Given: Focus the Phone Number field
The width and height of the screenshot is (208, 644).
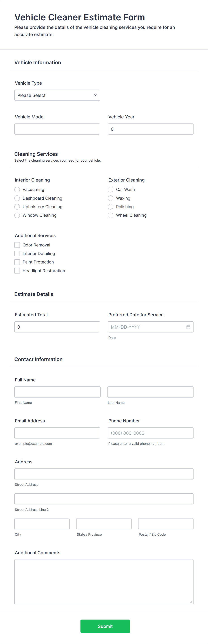Looking at the screenshot, I should (151, 433).
